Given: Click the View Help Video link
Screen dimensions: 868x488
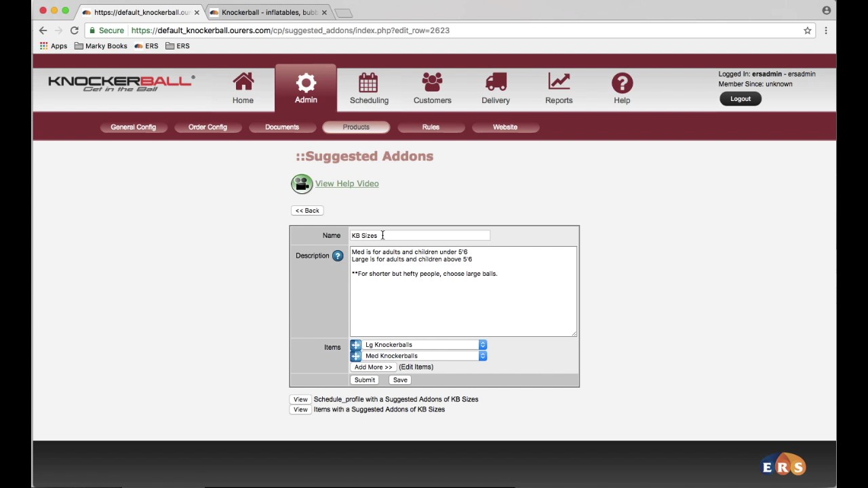Looking at the screenshot, I should click(x=347, y=184).
